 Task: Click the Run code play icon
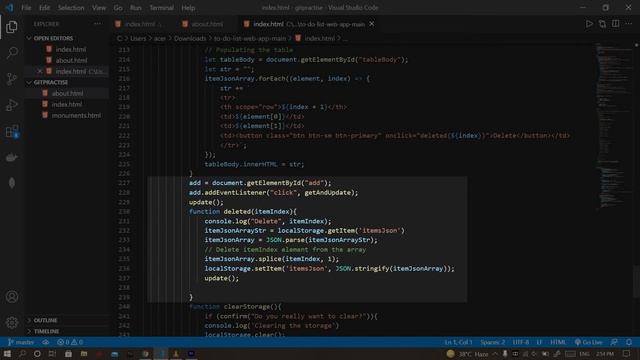click(589, 24)
